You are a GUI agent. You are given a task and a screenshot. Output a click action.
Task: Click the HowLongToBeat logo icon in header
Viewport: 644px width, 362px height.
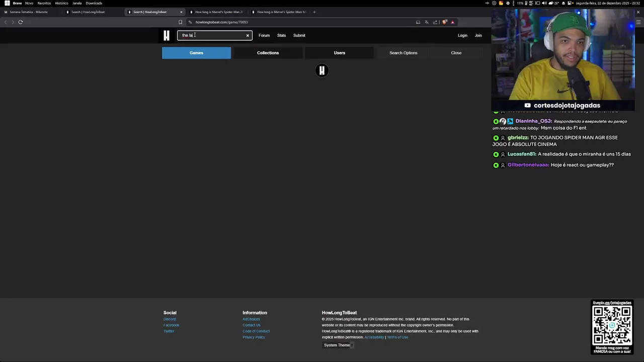(x=167, y=35)
